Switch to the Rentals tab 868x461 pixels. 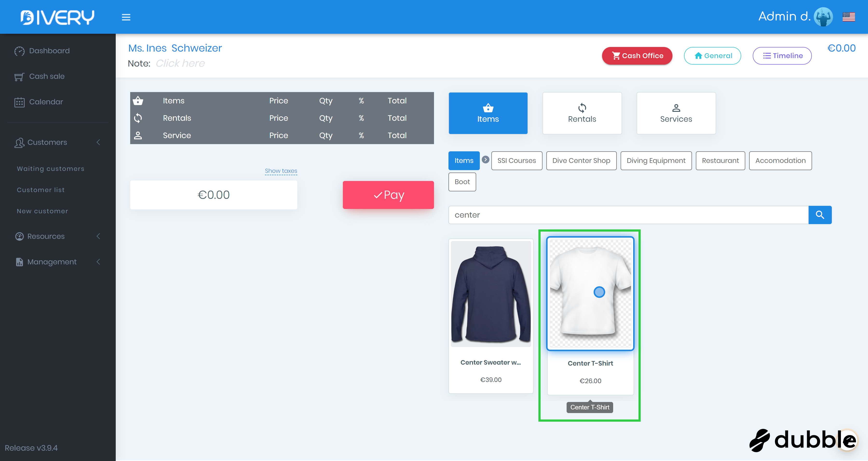(582, 113)
